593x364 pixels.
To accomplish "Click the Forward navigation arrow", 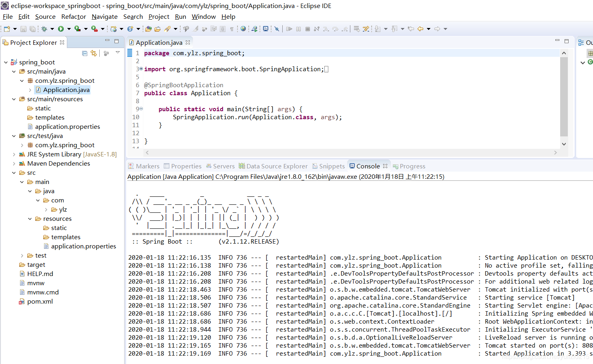I will tap(437, 29).
